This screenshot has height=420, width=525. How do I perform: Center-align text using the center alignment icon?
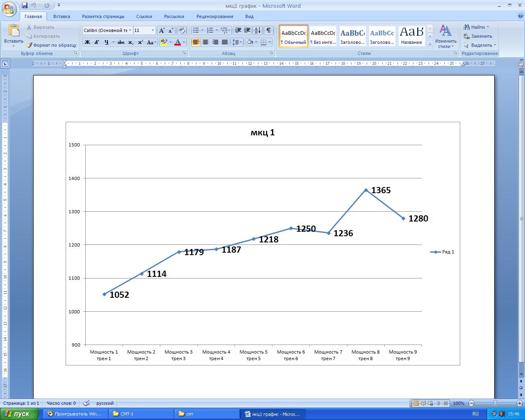point(205,42)
